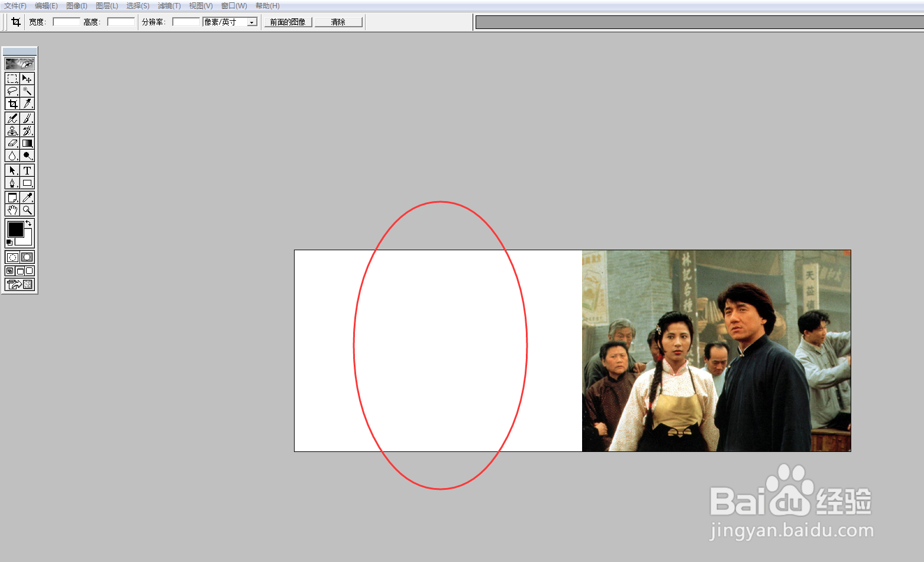Viewport: 924px width, 562px height.
Task: Switch to Quick Mask mode
Action: pos(27,257)
